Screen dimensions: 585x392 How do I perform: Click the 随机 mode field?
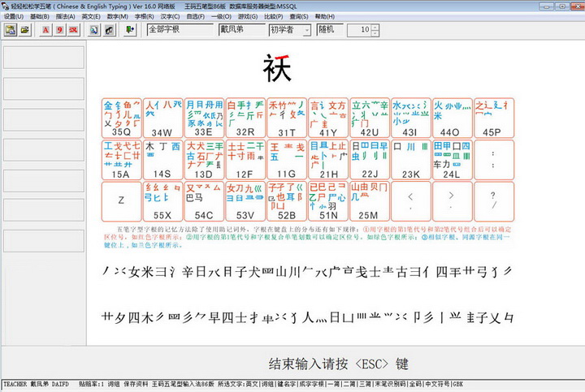tap(330, 30)
